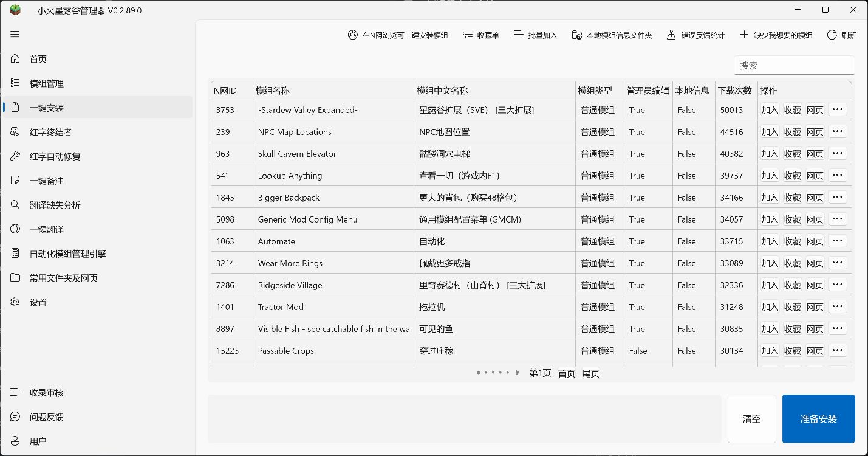Click 加入 for Stardew Valley Expanded
868x456 pixels.
point(770,110)
